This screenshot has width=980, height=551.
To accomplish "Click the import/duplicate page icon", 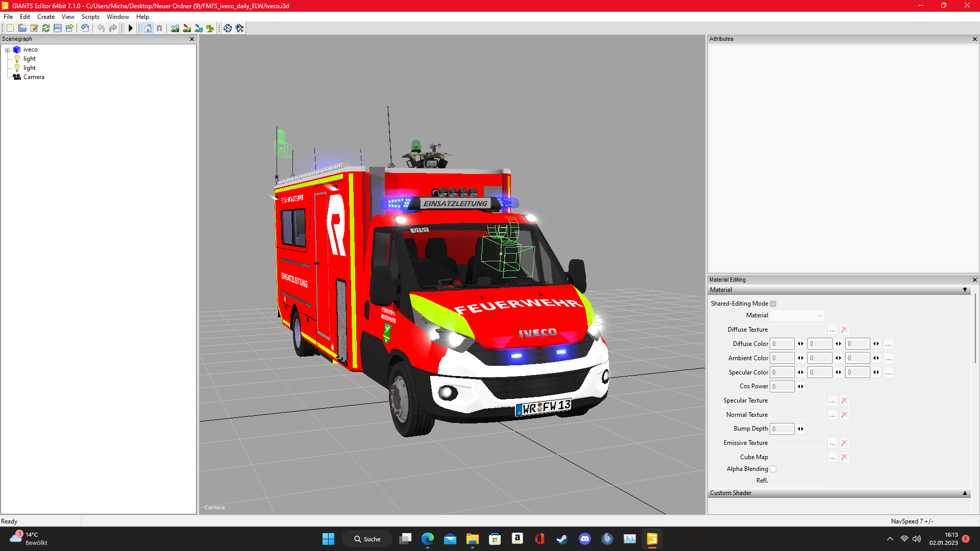I will [x=85, y=28].
